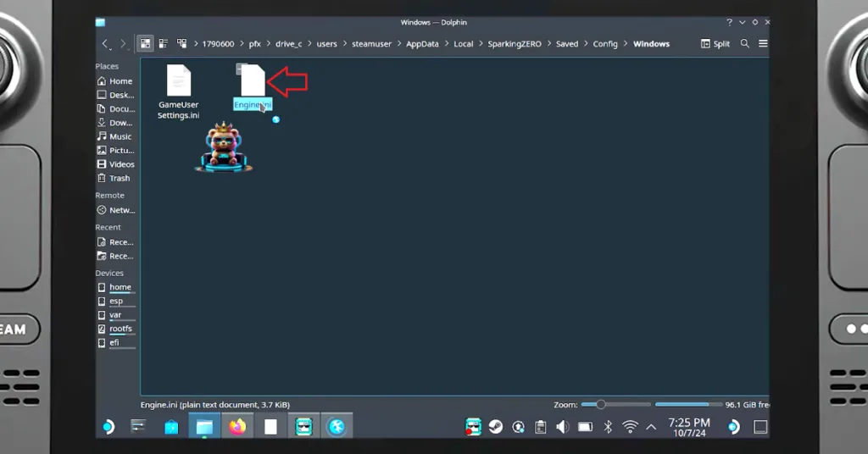The image size is (868, 454).
Task: Open Videos in Places sidebar
Action: tap(115, 163)
